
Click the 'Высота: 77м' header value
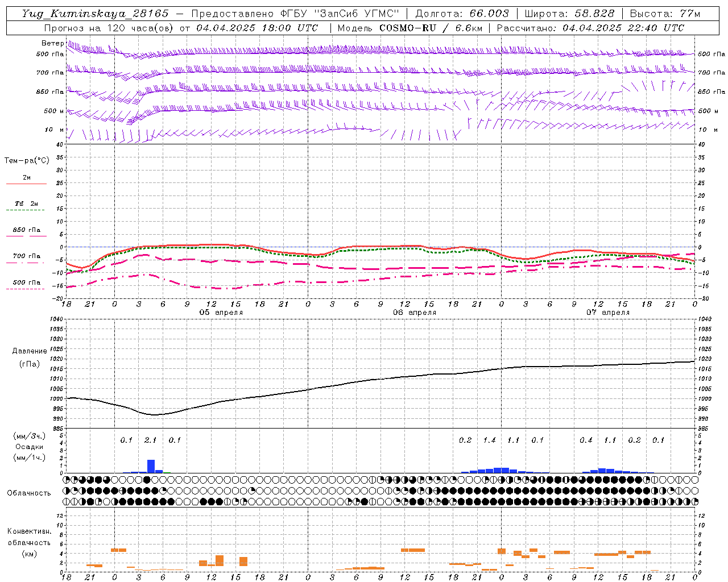[x=665, y=14]
